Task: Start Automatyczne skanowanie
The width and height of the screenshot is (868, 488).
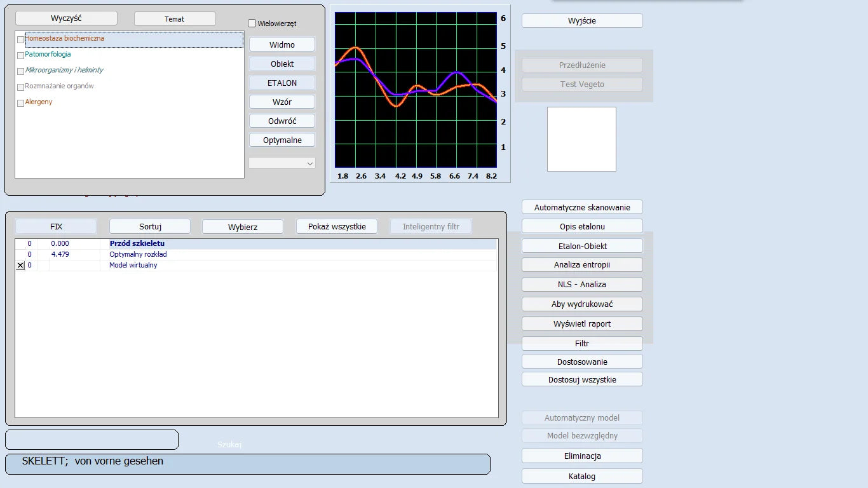Action: click(x=582, y=208)
